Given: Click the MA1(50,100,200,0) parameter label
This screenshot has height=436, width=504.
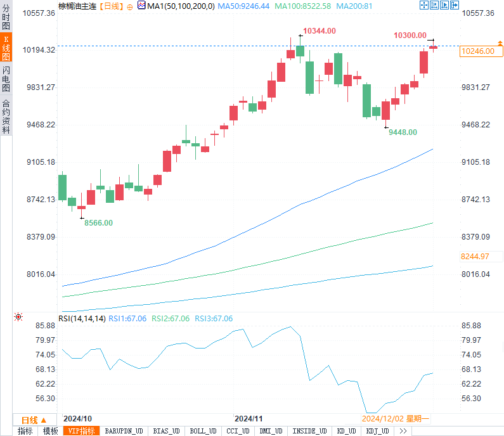Looking at the screenshot, I should 179,6.
